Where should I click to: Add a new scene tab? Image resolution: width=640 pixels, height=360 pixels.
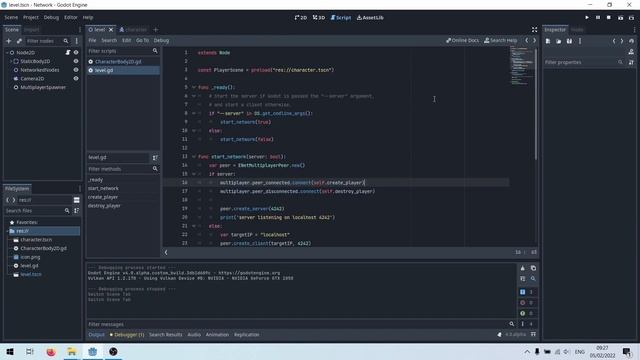(156, 30)
